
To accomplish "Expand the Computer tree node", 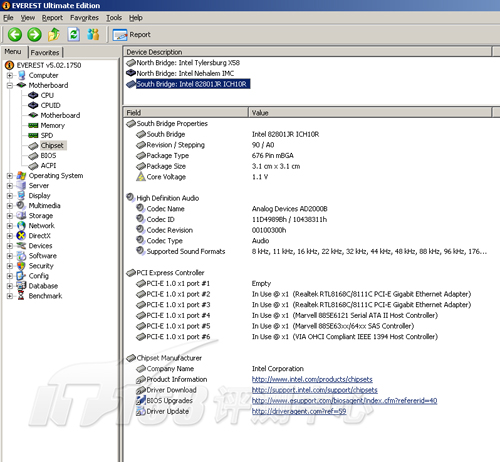I will tap(10, 75).
